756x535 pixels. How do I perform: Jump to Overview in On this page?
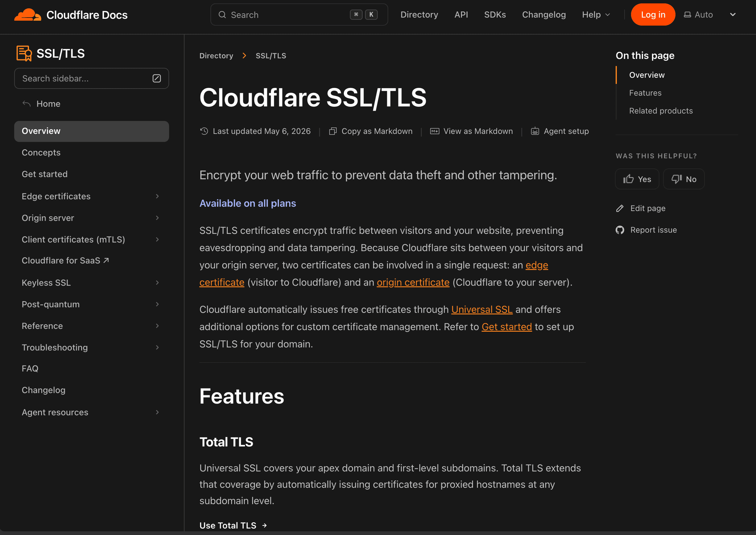647,75
